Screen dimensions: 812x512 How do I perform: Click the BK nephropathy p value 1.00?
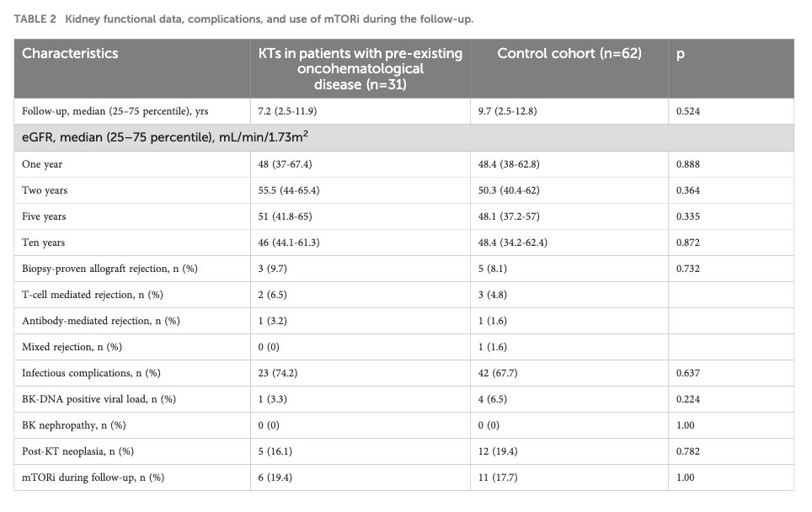[685, 425]
